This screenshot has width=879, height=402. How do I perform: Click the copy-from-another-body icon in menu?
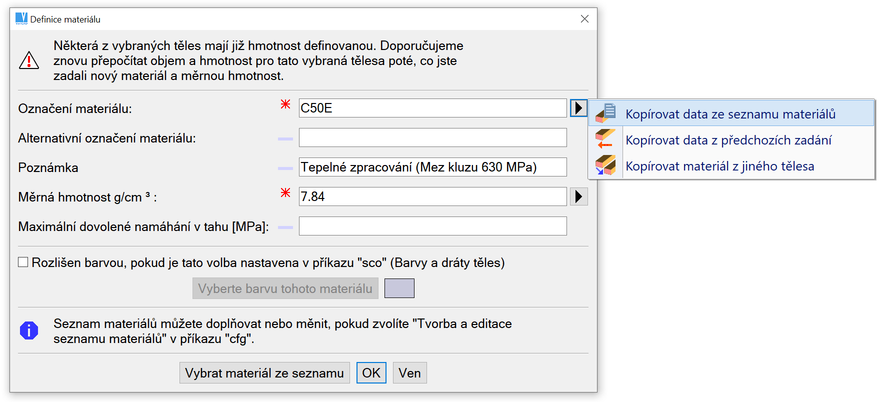pyautogui.click(x=606, y=165)
